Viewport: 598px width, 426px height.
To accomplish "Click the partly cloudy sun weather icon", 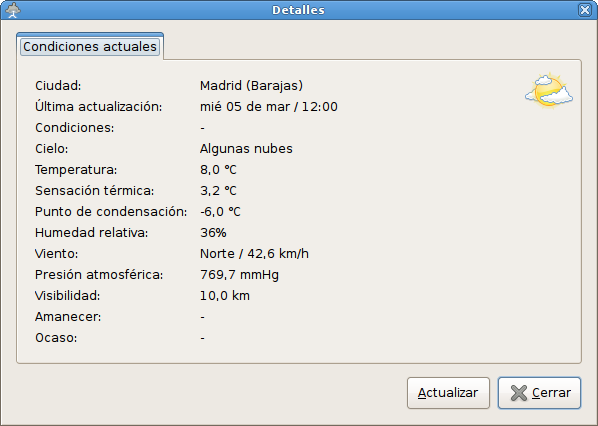I will (549, 90).
